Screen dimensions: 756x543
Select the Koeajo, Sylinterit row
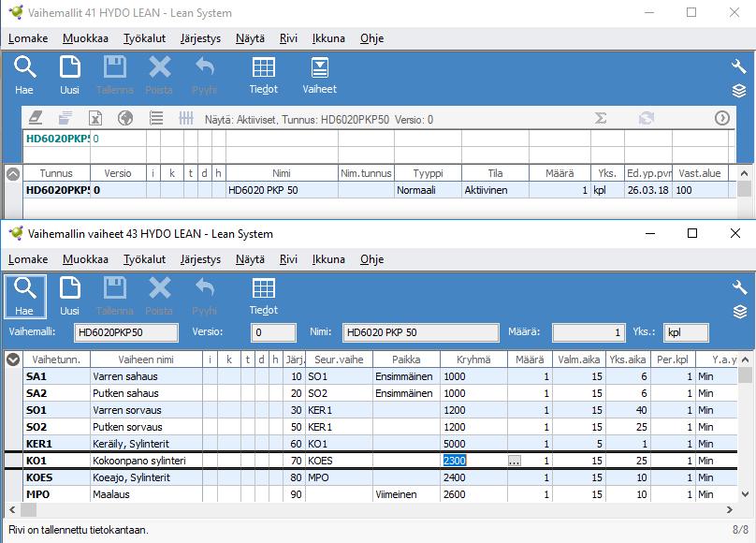pos(380,477)
